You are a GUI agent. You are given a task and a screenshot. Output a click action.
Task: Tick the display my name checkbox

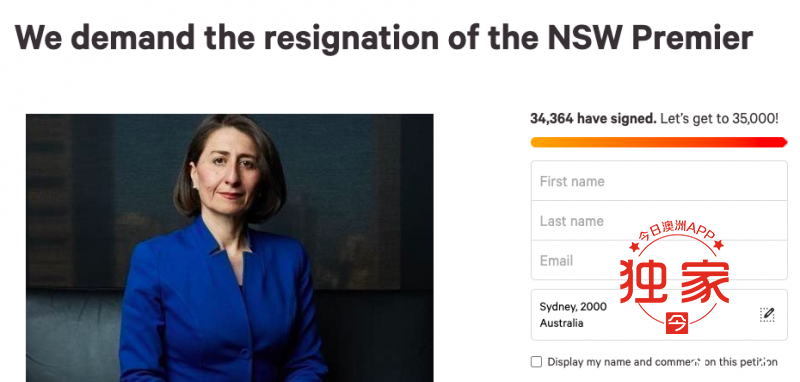(536, 362)
